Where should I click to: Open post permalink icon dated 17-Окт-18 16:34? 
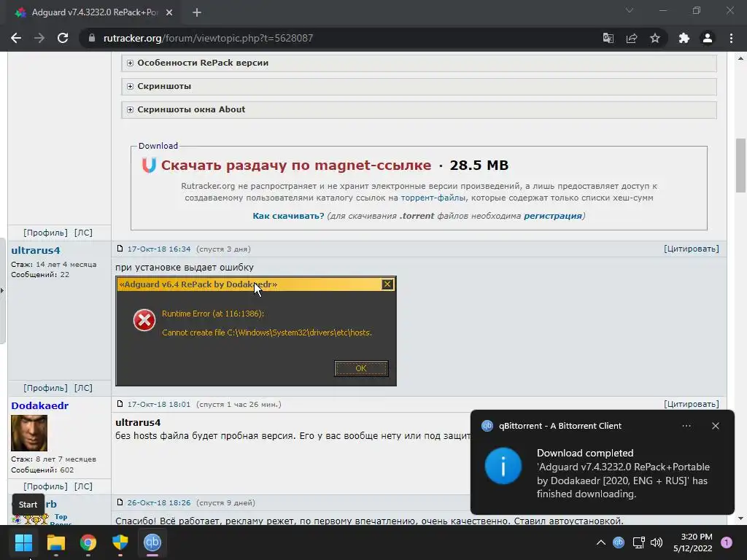(120, 249)
